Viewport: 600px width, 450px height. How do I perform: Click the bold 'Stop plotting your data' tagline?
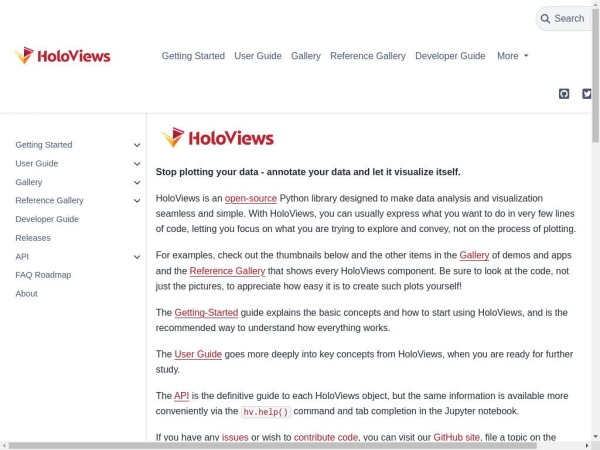[x=308, y=172]
